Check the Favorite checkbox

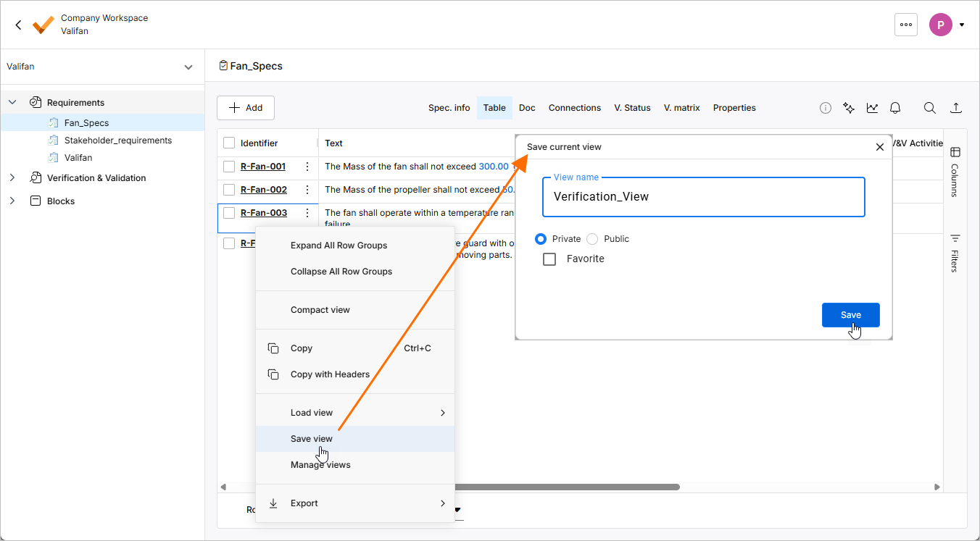click(549, 259)
